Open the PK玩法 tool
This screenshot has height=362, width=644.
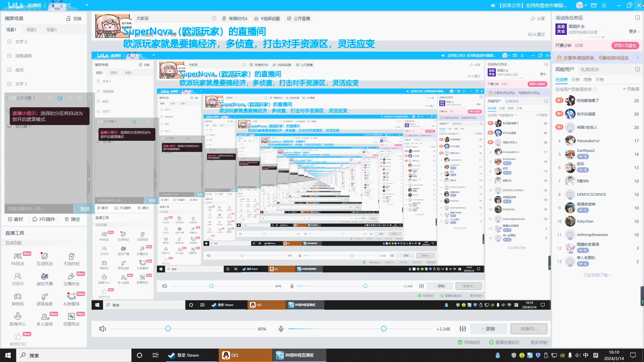pyautogui.click(x=18, y=259)
